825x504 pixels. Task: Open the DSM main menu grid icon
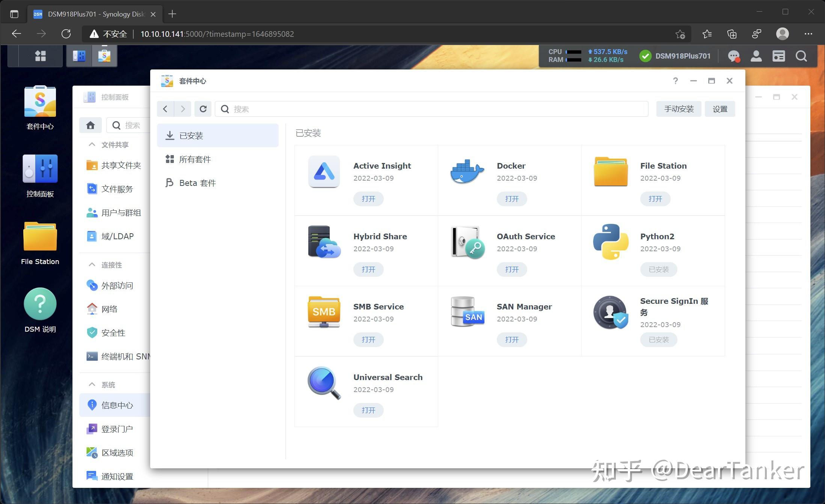click(40, 56)
